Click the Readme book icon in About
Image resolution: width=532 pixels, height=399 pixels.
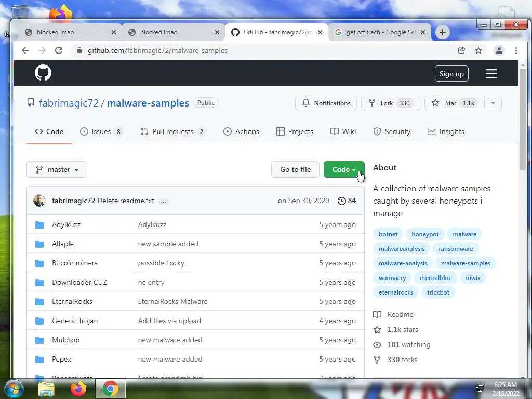pos(377,314)
